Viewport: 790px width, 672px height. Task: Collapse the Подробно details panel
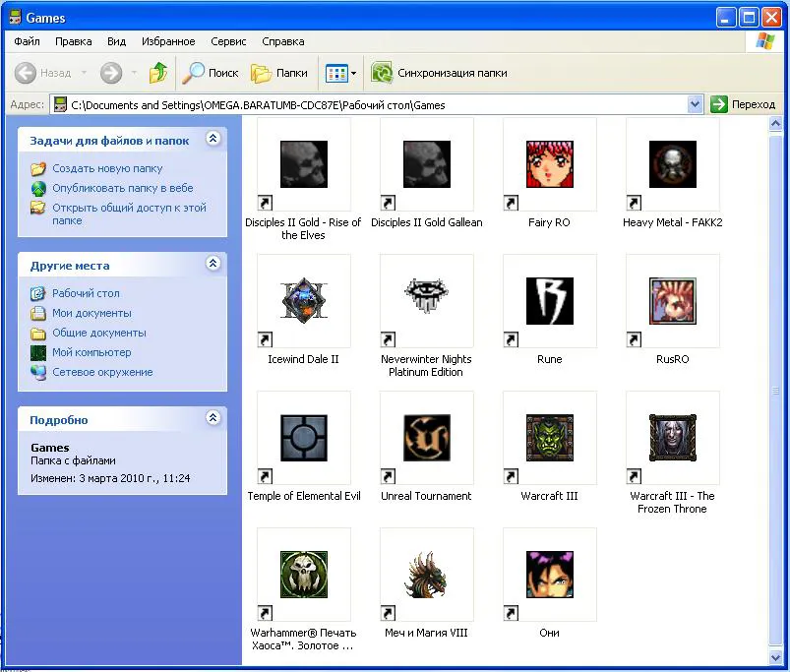[x=213, y=417]
